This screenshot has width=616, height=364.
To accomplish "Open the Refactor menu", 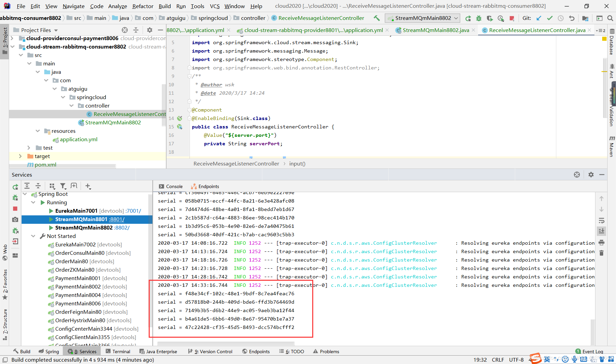I will (143, 6).
